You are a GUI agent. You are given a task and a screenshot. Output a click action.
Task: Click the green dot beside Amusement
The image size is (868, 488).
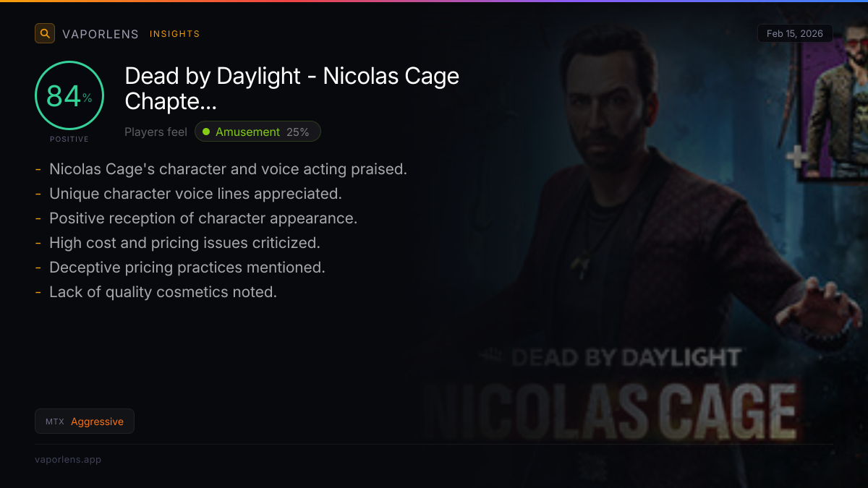[206, 132]
